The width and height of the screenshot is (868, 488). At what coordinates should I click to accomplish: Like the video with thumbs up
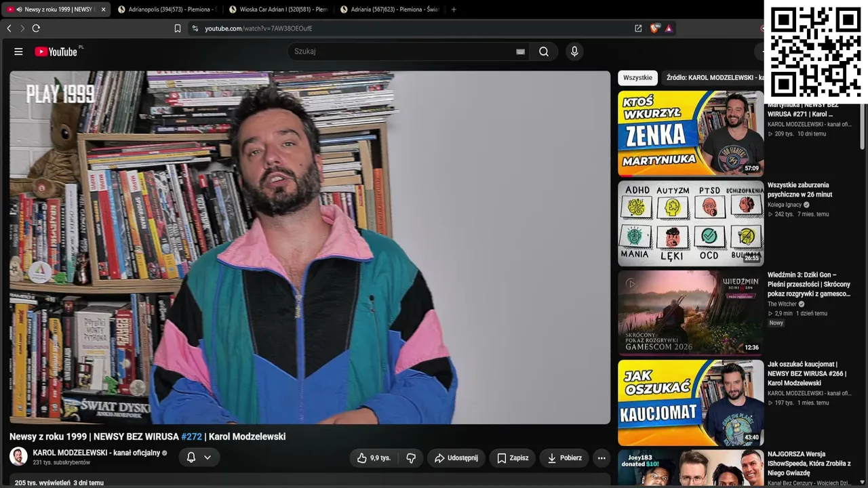(374, 458)
